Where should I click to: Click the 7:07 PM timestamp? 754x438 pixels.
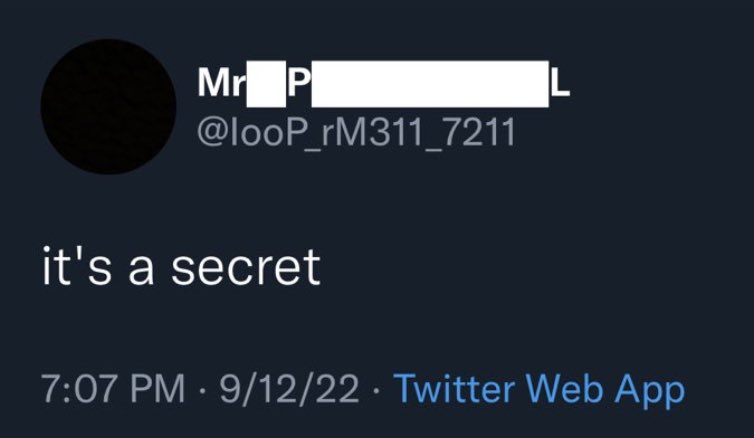coord(113,388)
